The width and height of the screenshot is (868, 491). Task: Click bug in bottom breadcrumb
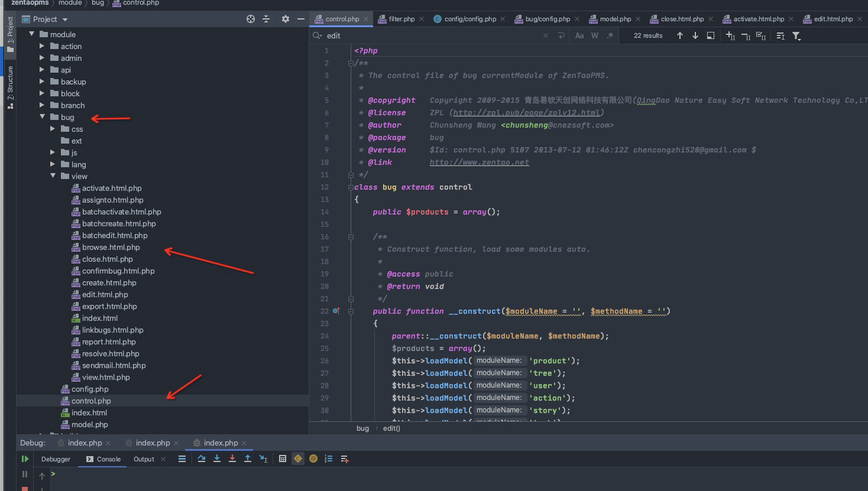click(362, 428)
